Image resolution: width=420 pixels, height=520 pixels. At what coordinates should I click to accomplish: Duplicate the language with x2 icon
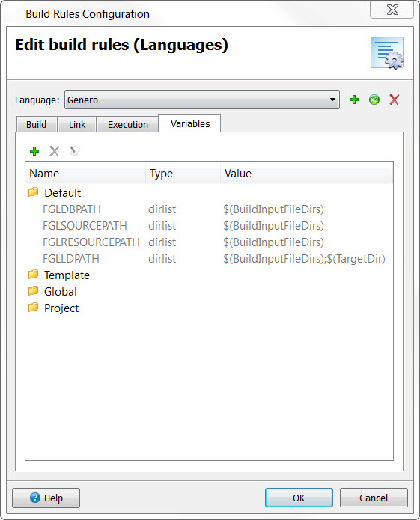pyautogui.click(x=374, y=100)
